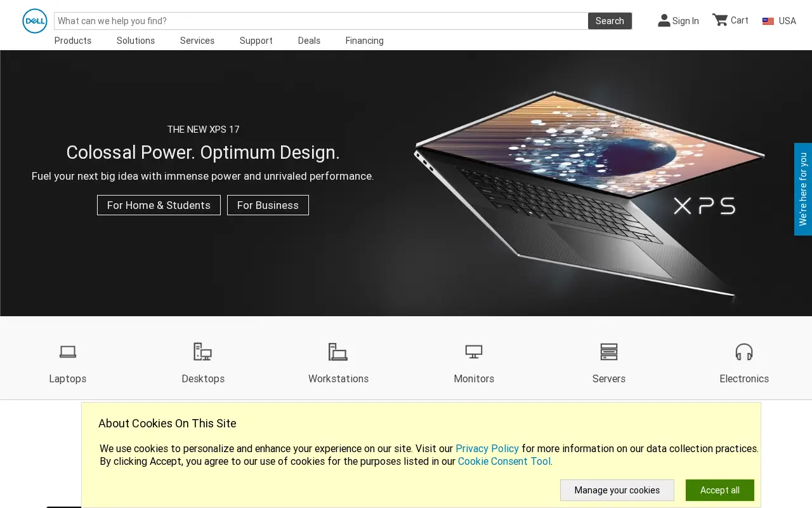This screenshot has height=508, width=812.
Task: Click 'THE NEW XPS 17' text
Action: [x=203, y=130]
